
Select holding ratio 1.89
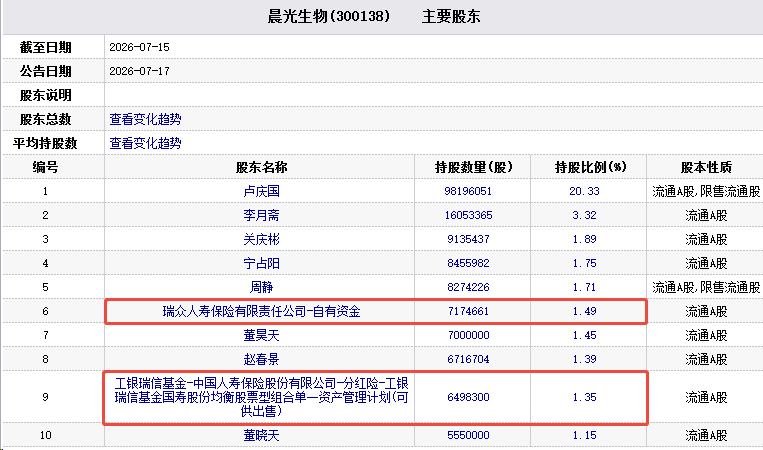pyautogui.click(x=584, y=239)
